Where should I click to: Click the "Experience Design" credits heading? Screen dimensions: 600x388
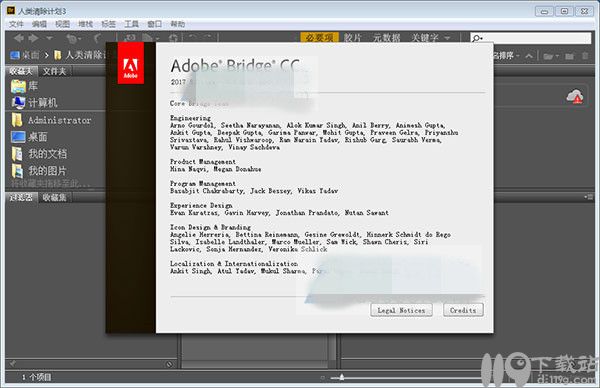click(201, 205)
